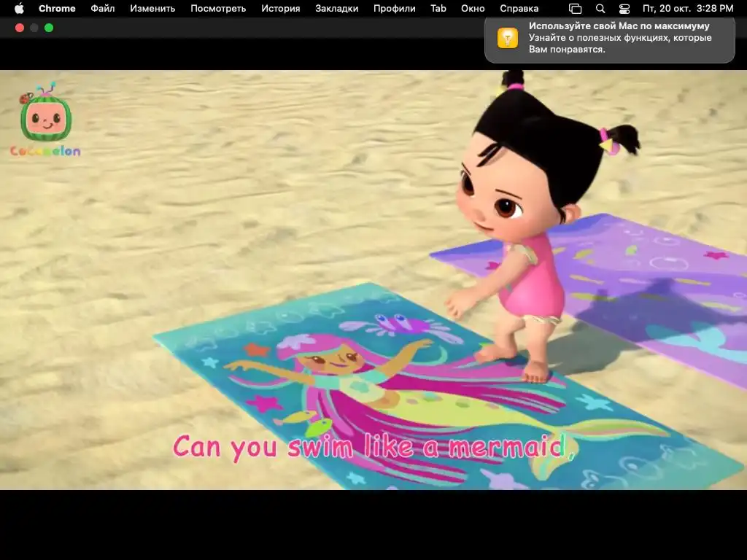This screenshot has width=747, height=560.
Task: Click the yellow lightbulb Tips notification icon
Action: point(508,38)
